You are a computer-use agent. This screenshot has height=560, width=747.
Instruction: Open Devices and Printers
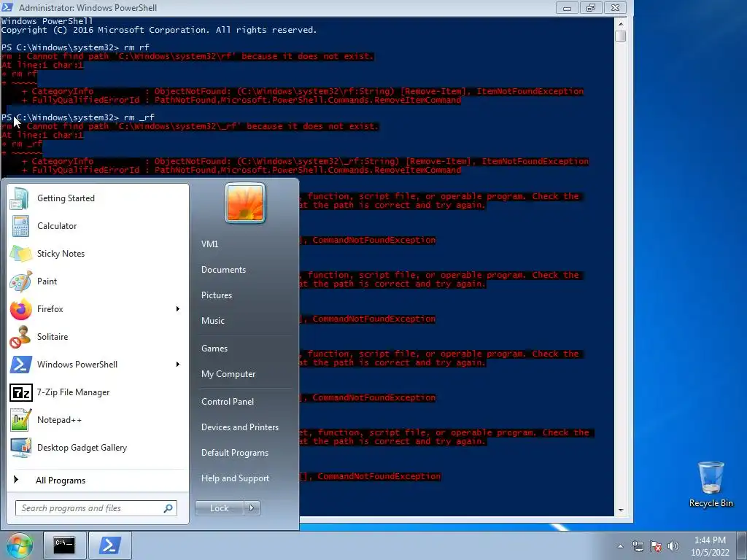coord(239,427)
